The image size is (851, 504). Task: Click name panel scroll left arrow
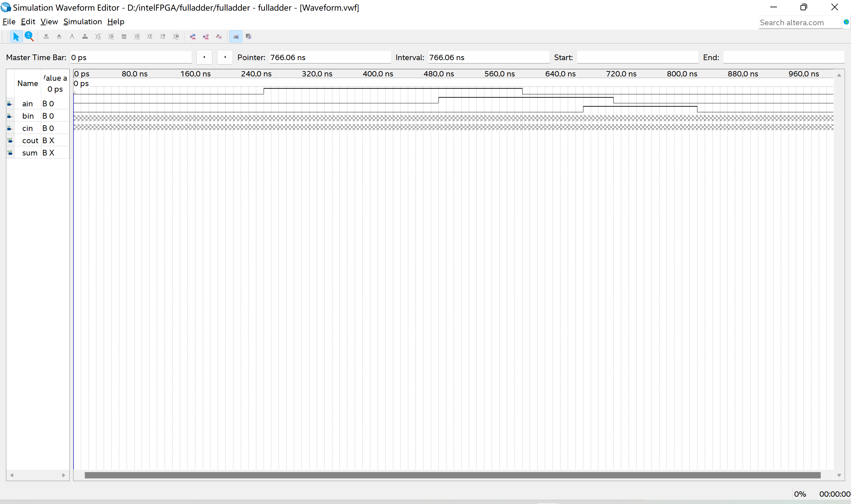pos(12,475)
